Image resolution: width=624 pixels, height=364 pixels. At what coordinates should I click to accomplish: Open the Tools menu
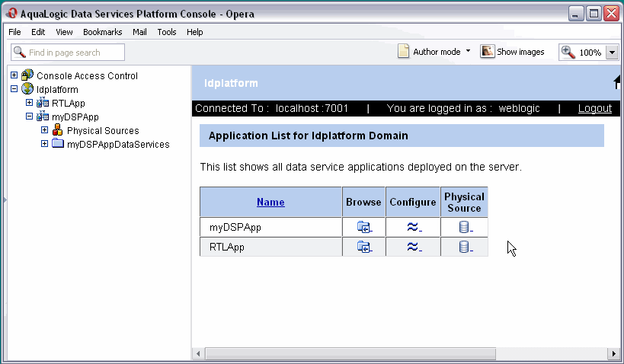tap(167, 32)
